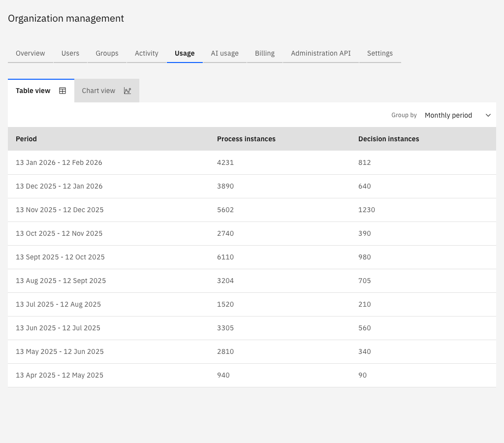Select period 13 Jul 2025 - 12 Aug 2025
Viewport: 504px width, 443px height.
pos(58,305)
